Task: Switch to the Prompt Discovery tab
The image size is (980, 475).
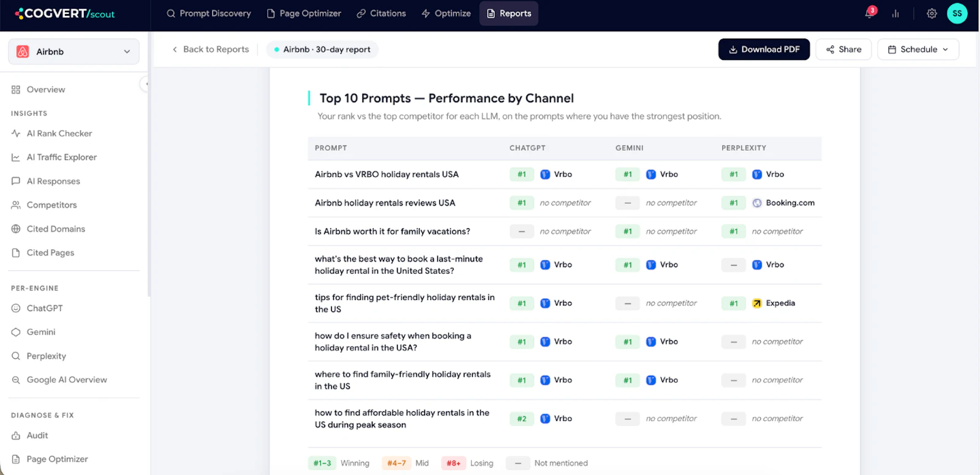Action: (x=209, y=13)
